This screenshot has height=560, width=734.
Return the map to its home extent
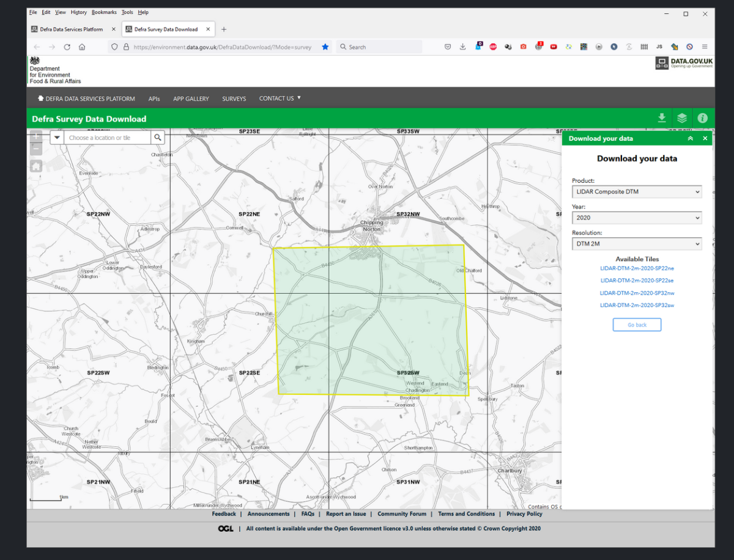pyautogui.click(x=36, y=166)
